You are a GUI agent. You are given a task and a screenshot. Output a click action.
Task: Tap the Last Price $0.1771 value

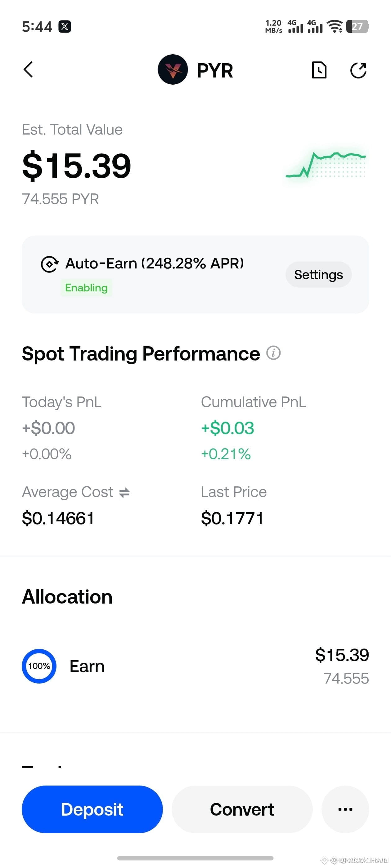(232, 518)
